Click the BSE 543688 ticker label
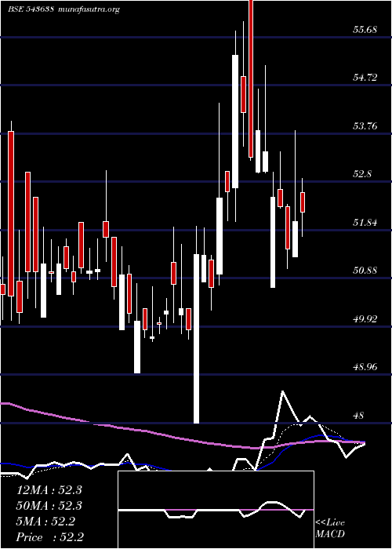Viewport: 392px width, 549px height. click(31, 9)
